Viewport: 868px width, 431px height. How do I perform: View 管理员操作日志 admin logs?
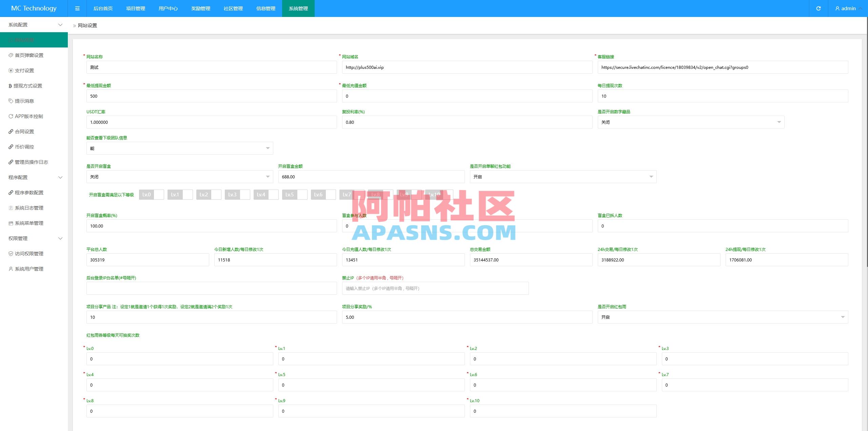click(x=31, y=162)
